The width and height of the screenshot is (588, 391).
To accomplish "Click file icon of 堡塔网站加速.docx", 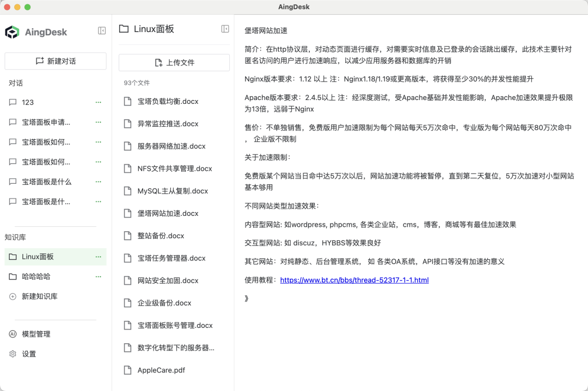I will [x=127, y=214].
